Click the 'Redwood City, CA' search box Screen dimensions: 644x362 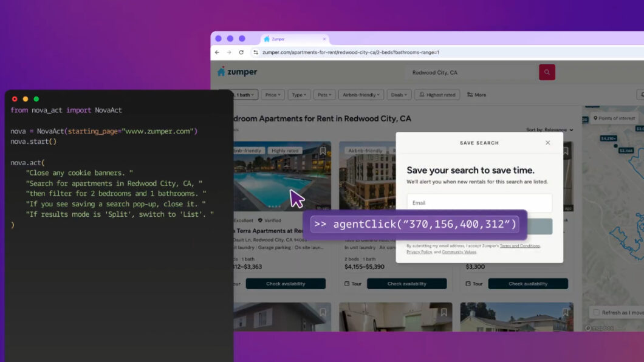471,73
